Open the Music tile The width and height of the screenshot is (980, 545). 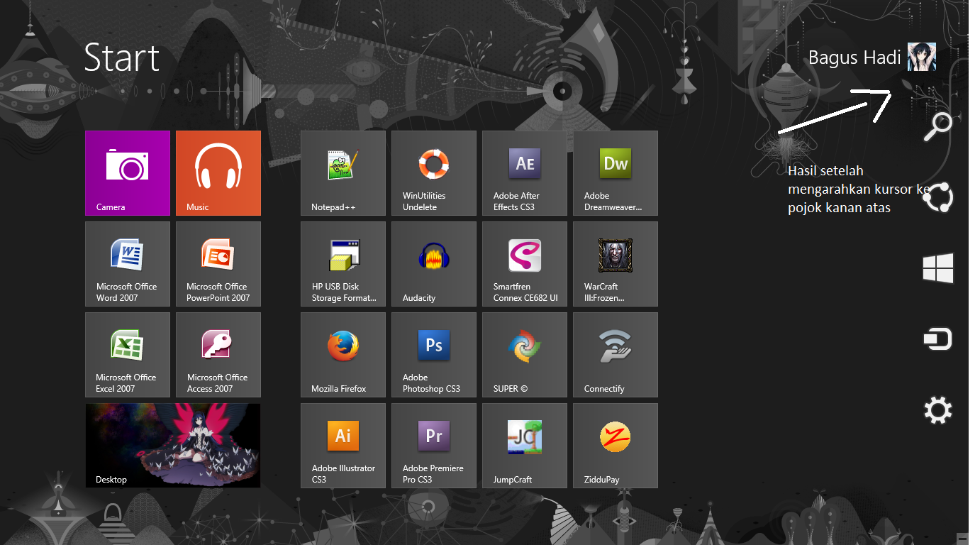[x=218, y=173]
